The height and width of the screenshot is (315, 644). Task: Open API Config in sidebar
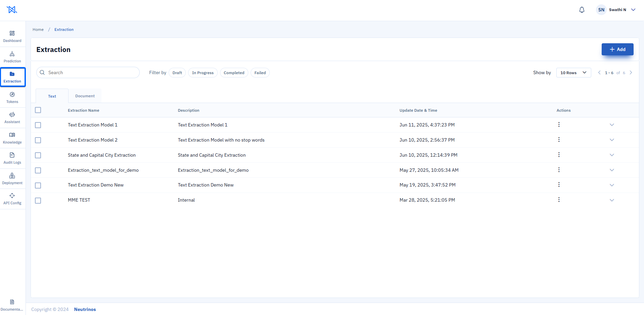tap(12, 199)
